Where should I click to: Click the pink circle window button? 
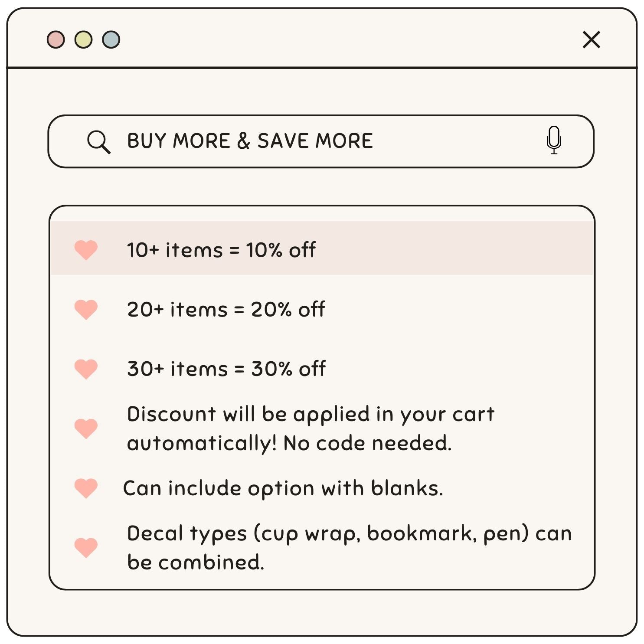(x=56, y=39)
